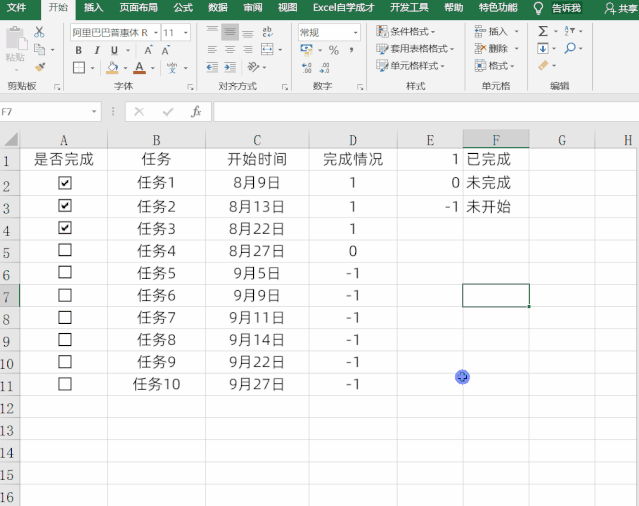Tick the checkbox for 任务7
Screen dimensions: 639x506
[x=65, y=317]
